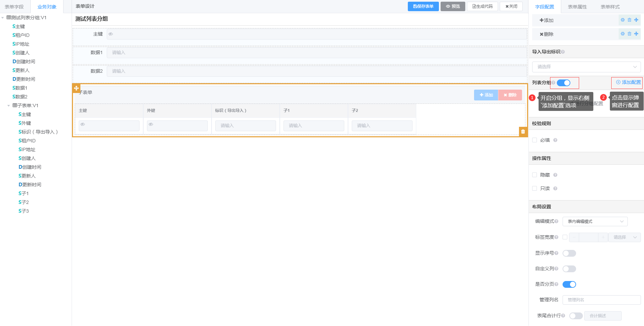Collapse the 子表单:V1 tree node
Image resolution: width=644 pixels, height=326 pixels.
pyautogui.click(x=9, y=106)
